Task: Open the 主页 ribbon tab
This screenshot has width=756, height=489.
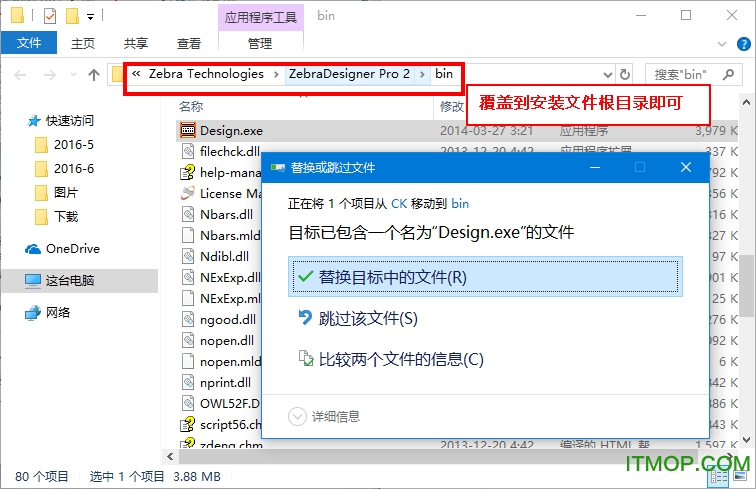Action: [83, 43]
